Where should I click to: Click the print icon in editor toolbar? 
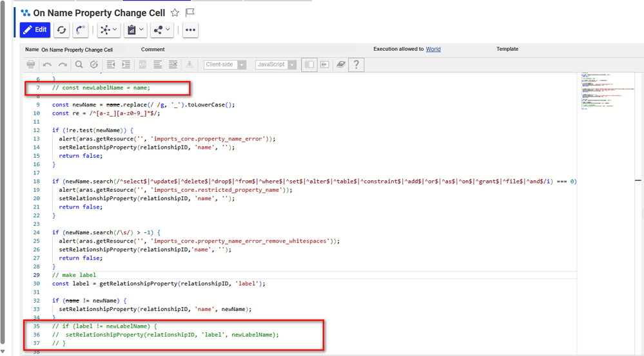[30, 64]
